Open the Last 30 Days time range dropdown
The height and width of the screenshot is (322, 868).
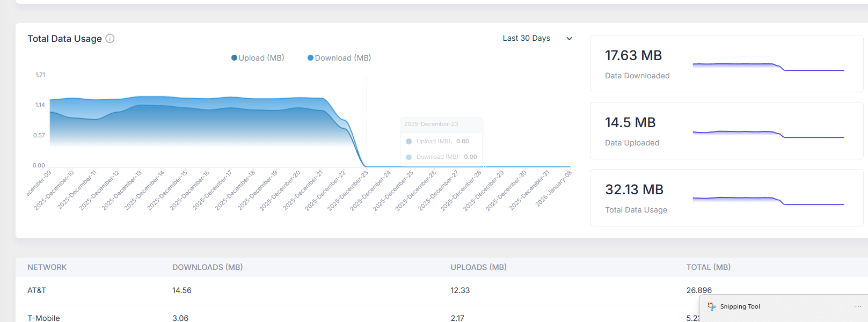[x=526, y=38]
